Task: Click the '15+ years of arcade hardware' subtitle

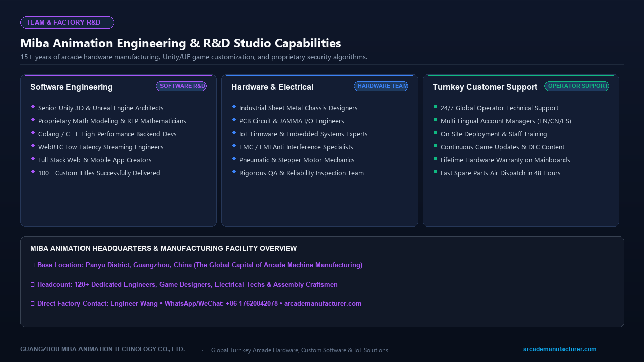Action: tap(194, 57)
